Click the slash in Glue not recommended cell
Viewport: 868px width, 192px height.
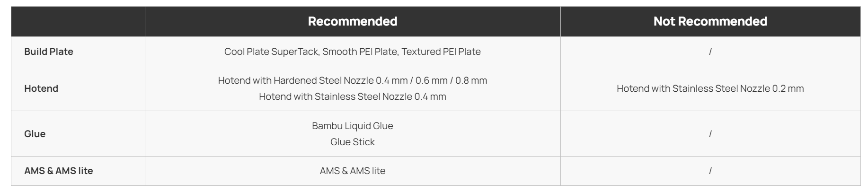click(710, 134)
